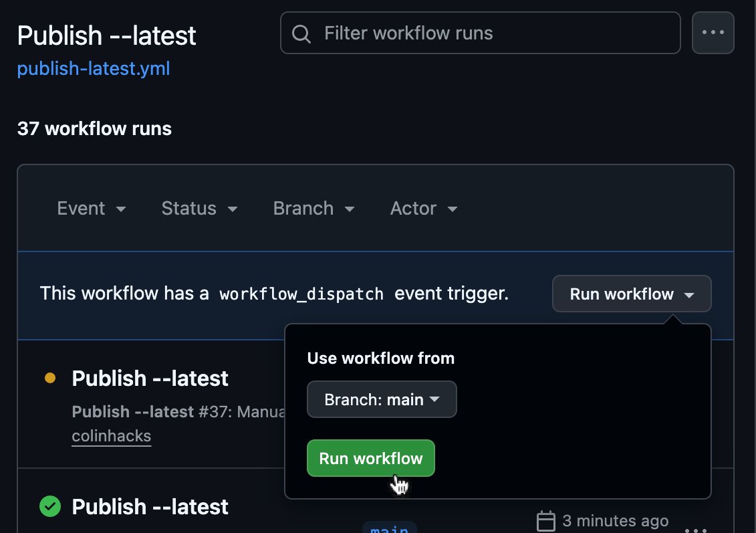Open the in-progress Publish --latest run #37
Image resolution: width=756 pixels, height=533 pixels.
pyautogui.click(x=150, y=378)
